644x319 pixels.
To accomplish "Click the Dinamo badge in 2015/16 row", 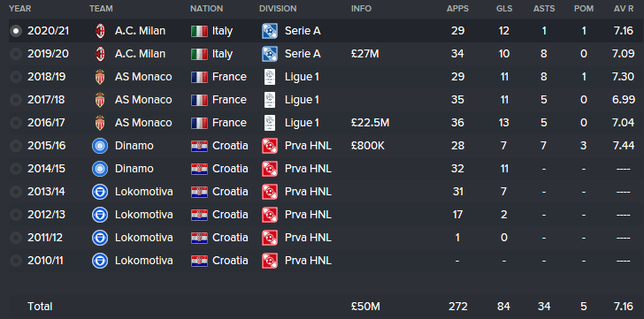I will 100,146.
